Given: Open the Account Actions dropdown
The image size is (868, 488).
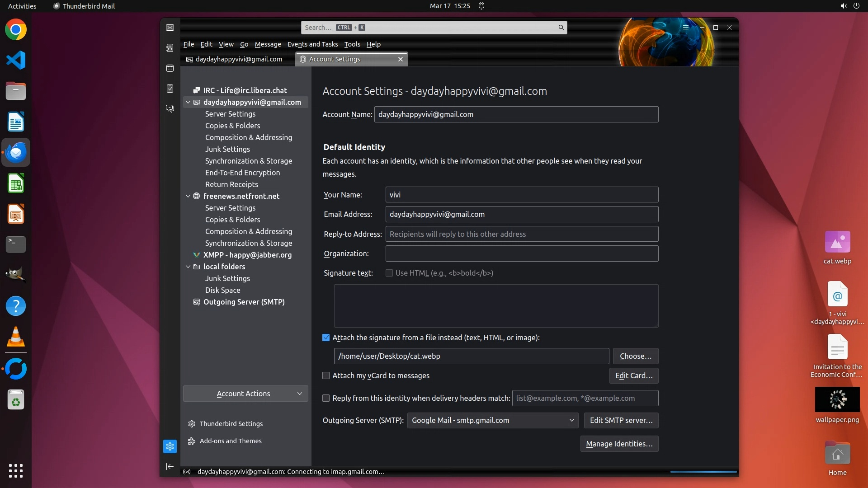Looking at the screenshot, I should point(245,394).
